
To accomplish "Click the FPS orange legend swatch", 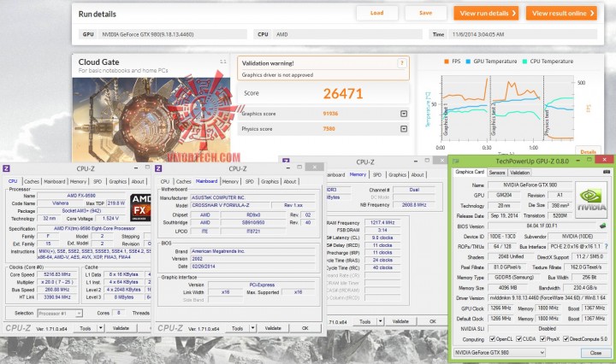I will 447,62.
